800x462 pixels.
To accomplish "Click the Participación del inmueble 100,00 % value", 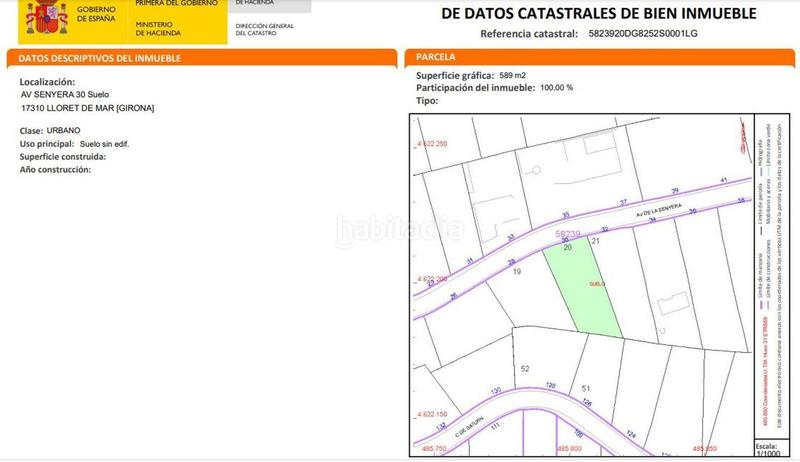I will 557,88.
